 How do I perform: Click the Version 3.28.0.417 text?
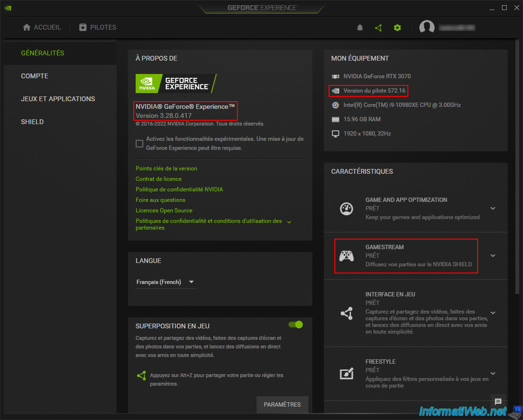pos(163,115)
